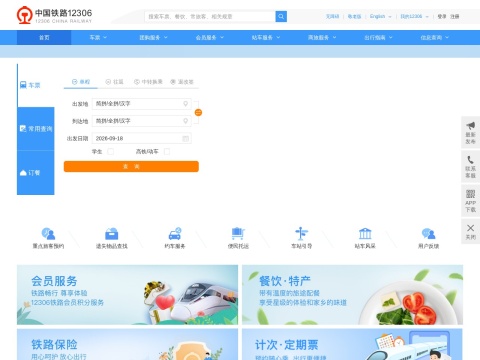Expand the 商旅服务 navigation dropdown
Screen dimensions: 480x360
322,37
